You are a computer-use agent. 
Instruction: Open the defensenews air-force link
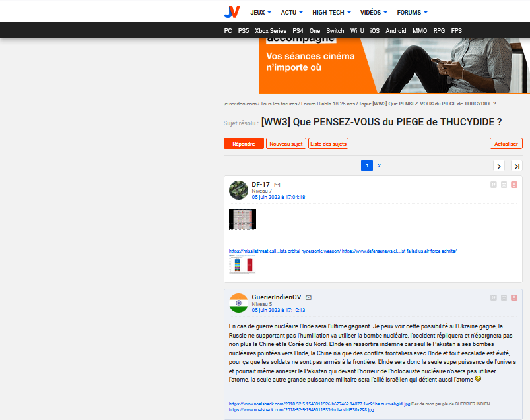pyautogui.click(x=399, y=251)
